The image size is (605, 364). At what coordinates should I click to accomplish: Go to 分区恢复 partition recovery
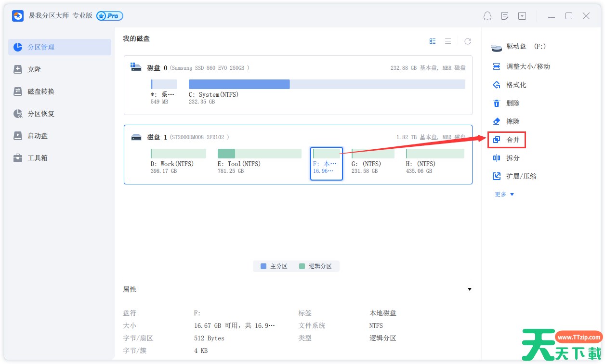pyautogui.click(x=40, y=114)
